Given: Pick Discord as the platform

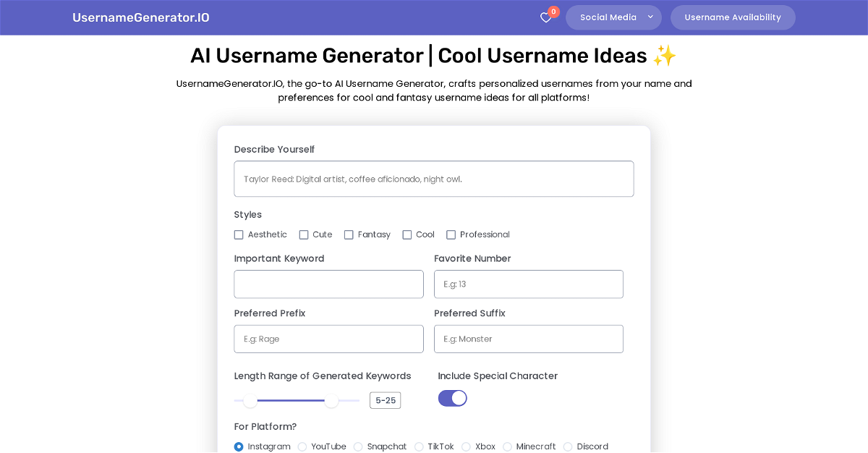Looking at the screenshot, I should pyautogui.click(x=568, y=446).
